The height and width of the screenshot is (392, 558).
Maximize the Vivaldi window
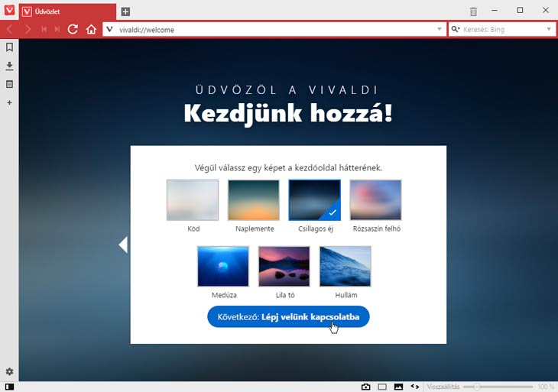coord(520,11)
